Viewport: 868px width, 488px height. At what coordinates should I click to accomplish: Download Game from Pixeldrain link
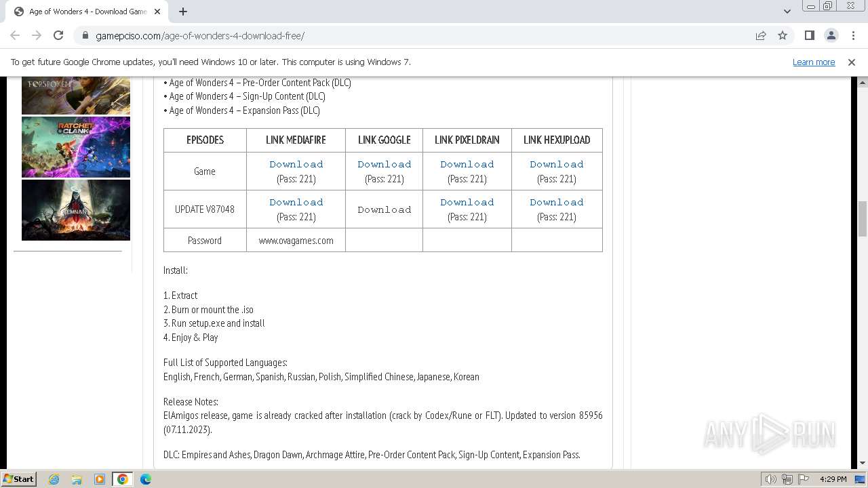467,164
